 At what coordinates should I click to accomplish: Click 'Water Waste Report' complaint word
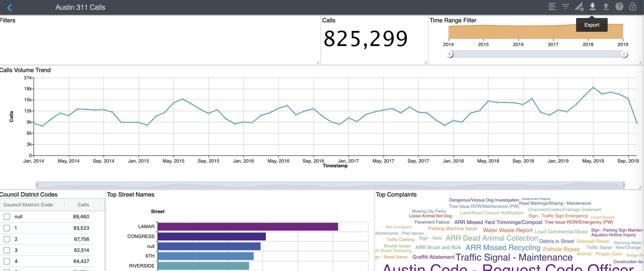click(508, 230)
